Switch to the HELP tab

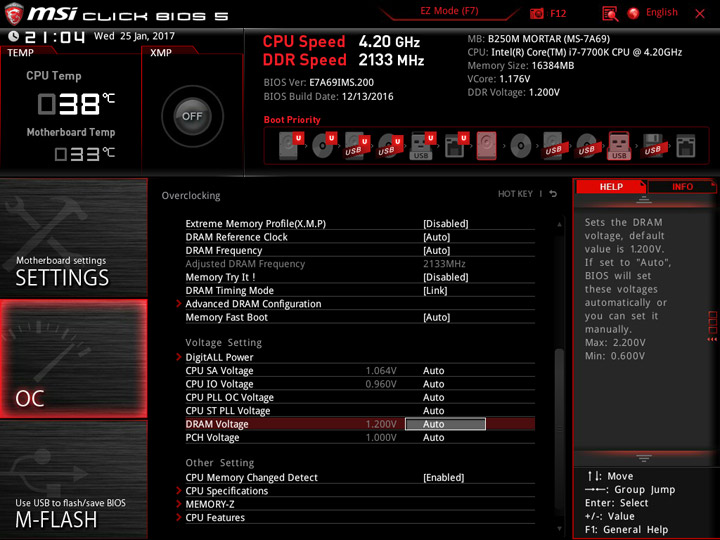[611, 186]
